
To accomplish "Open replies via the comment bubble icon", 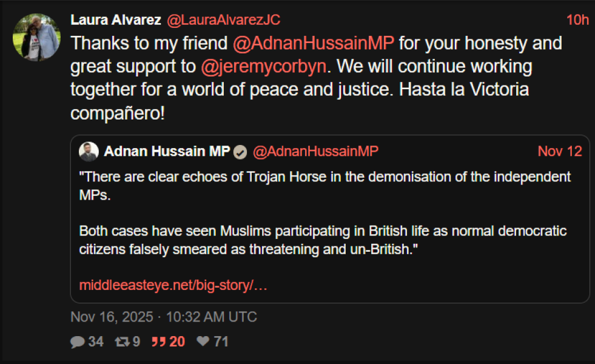I will click(x=78, y=342).
